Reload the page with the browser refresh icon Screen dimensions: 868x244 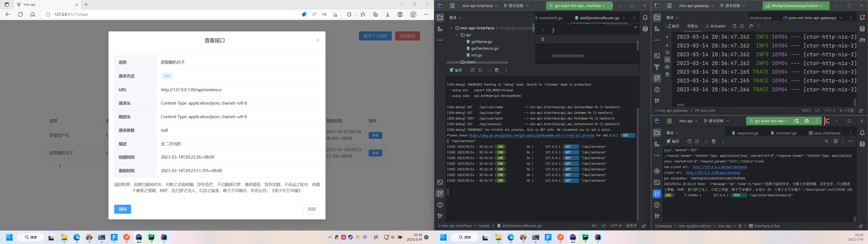coord(20,14)
